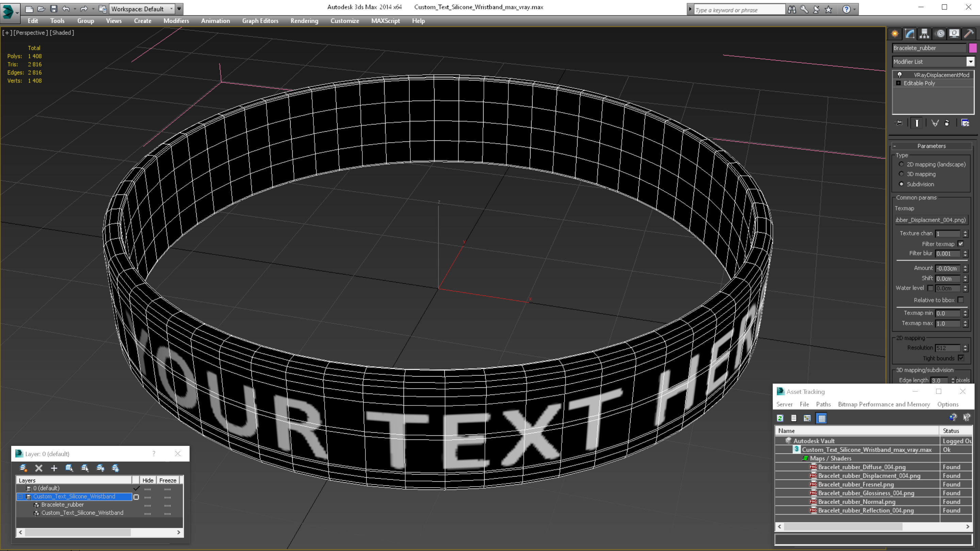Expand the Editable Poly stack entry
Screen dimensions: 980x551
click(x=899, y=83)
